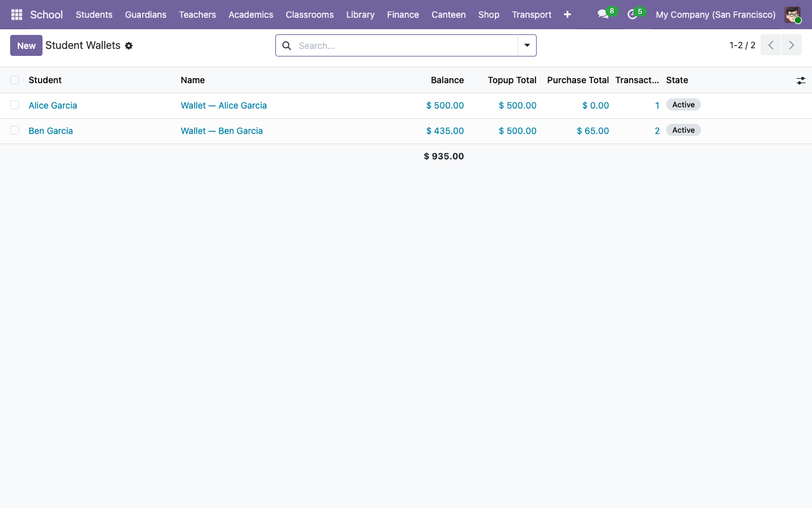Open the Academics menu
The width and height of the screenshot is (812, 508).
[x=251, y=15]
